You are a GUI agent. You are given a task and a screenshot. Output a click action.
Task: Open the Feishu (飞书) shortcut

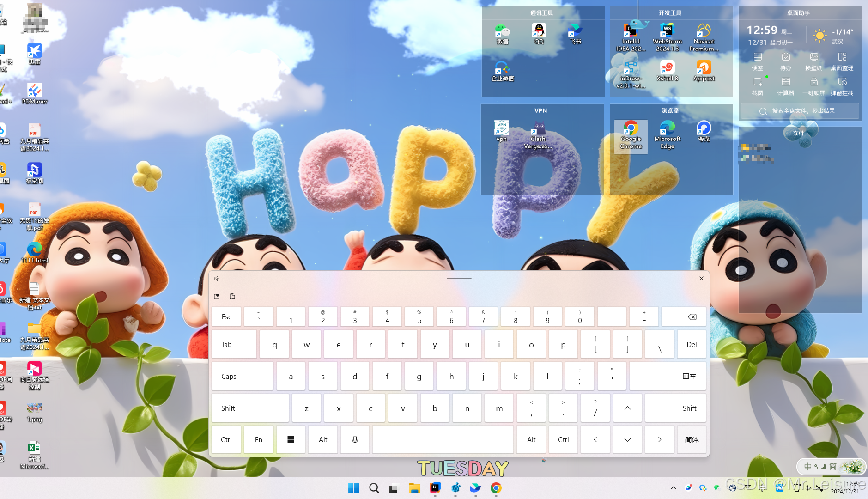575,34
